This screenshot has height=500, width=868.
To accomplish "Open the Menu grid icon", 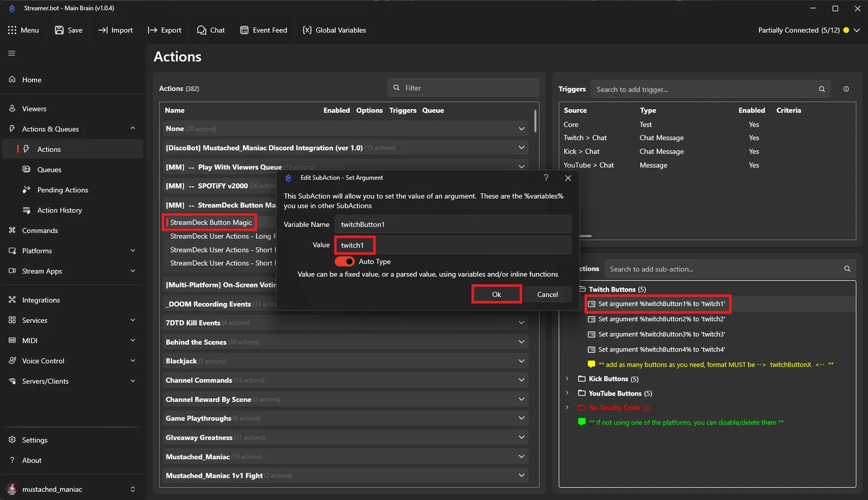I will [x=12, y=30].
